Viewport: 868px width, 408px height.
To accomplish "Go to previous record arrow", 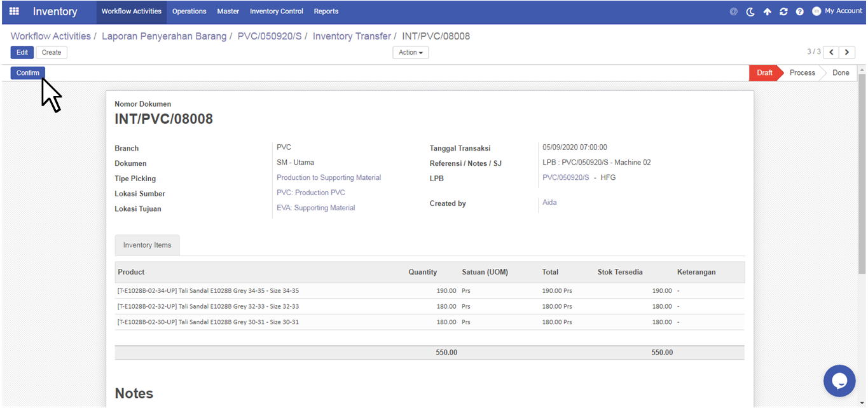I will [831, 52].
